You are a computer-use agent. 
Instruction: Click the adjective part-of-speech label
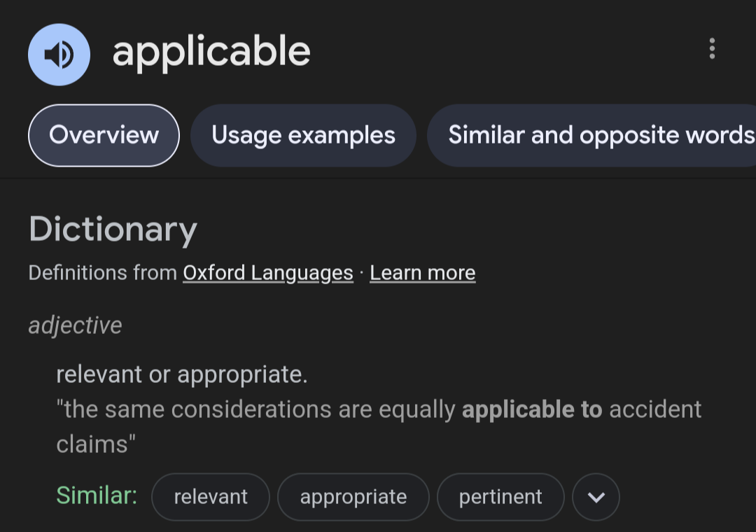point(75,325)
